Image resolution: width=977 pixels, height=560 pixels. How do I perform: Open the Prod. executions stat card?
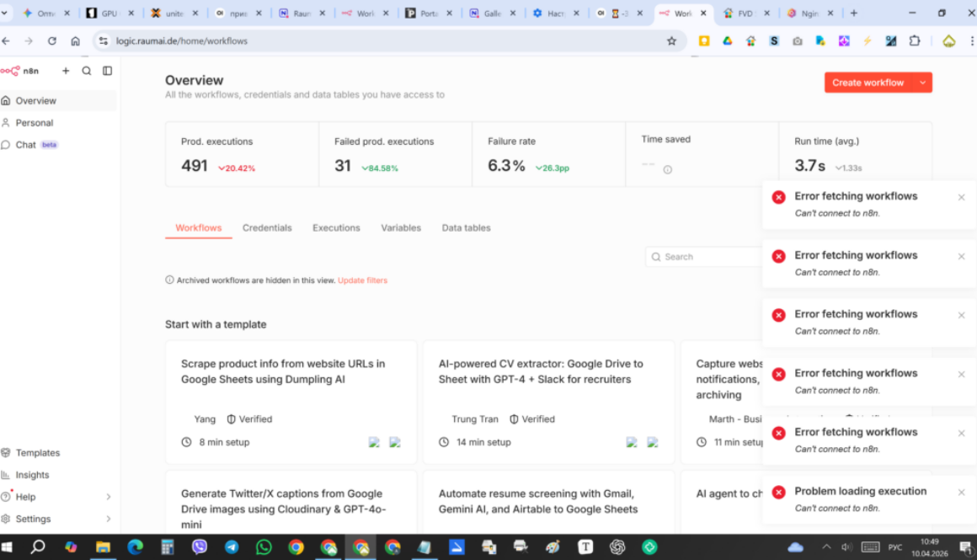click(x=242, y=154)
